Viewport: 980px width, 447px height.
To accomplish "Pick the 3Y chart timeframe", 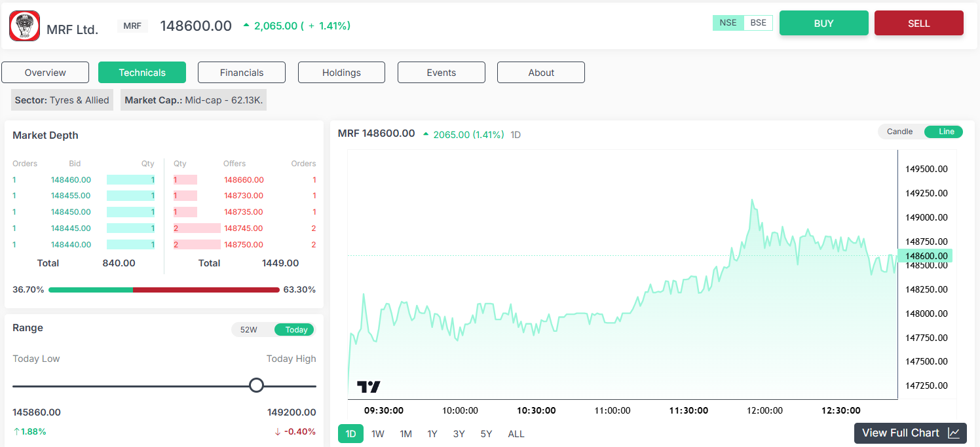I will [459, 434].
